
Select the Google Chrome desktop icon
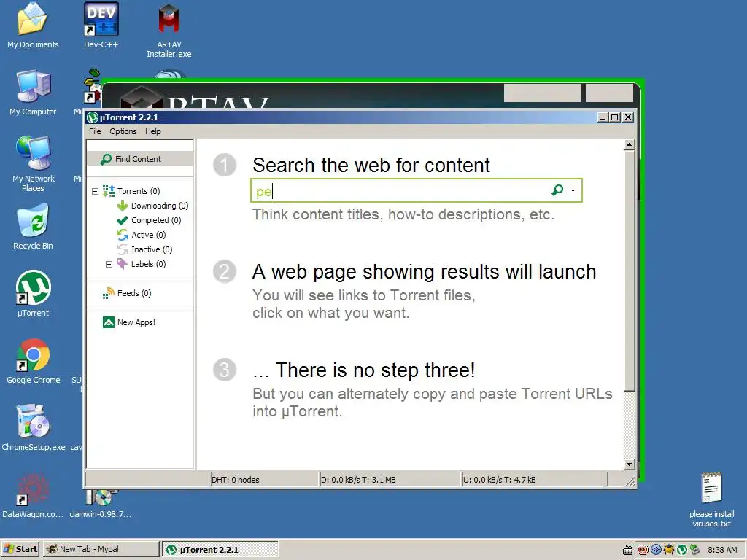[x=34, y=355]
